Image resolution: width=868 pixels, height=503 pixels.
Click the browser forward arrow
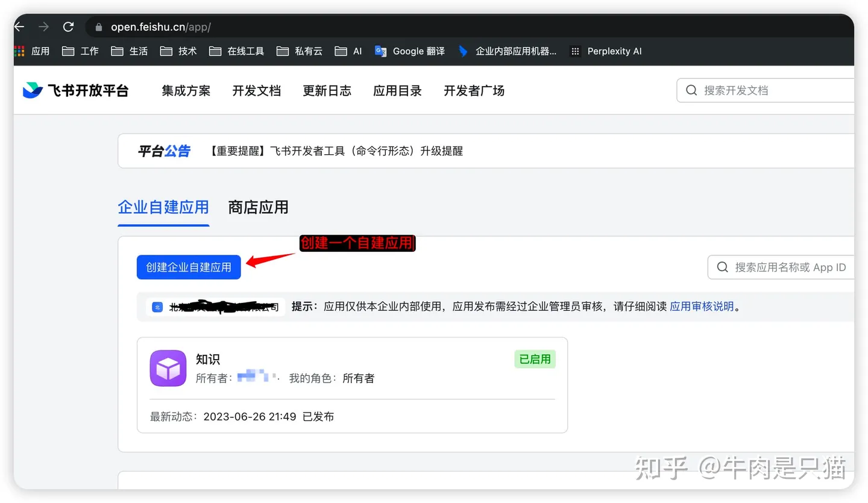[43, 27]
